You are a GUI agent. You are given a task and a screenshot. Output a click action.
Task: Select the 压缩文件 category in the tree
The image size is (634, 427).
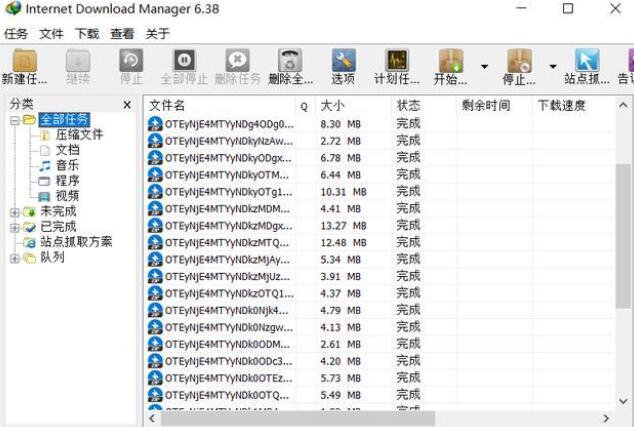click(78, 135)
